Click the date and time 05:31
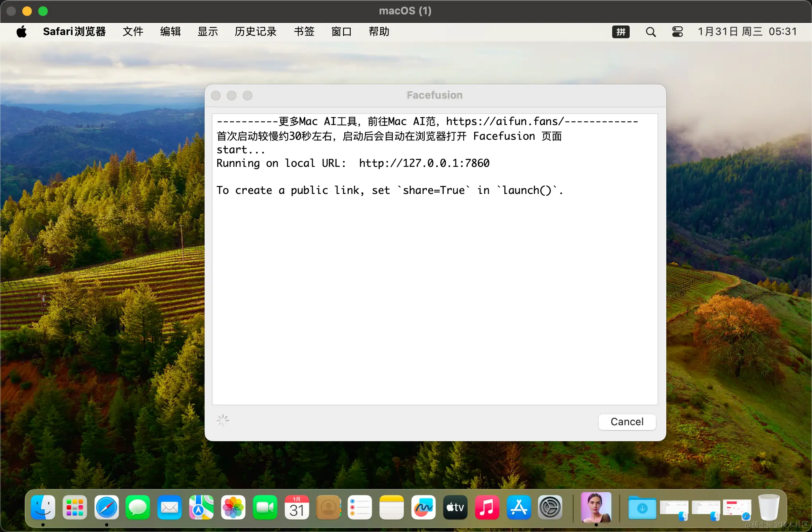The image size is (812, 532). coord(748,31)
